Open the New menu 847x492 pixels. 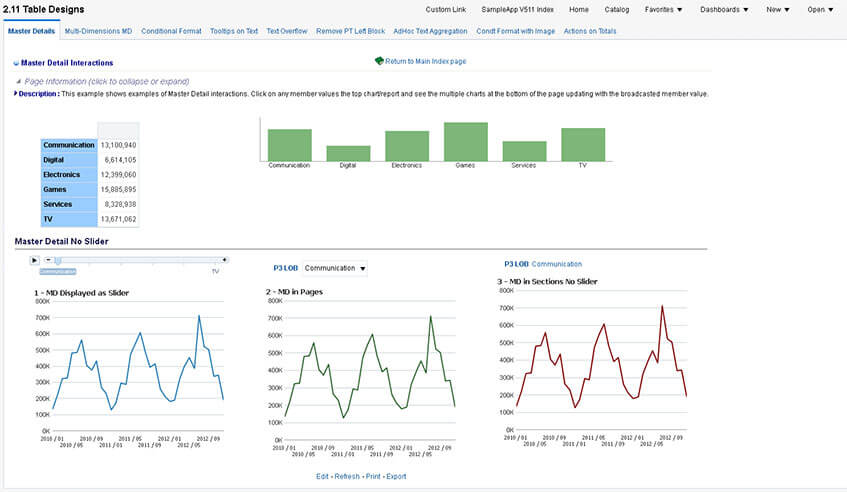click(777, 9)
